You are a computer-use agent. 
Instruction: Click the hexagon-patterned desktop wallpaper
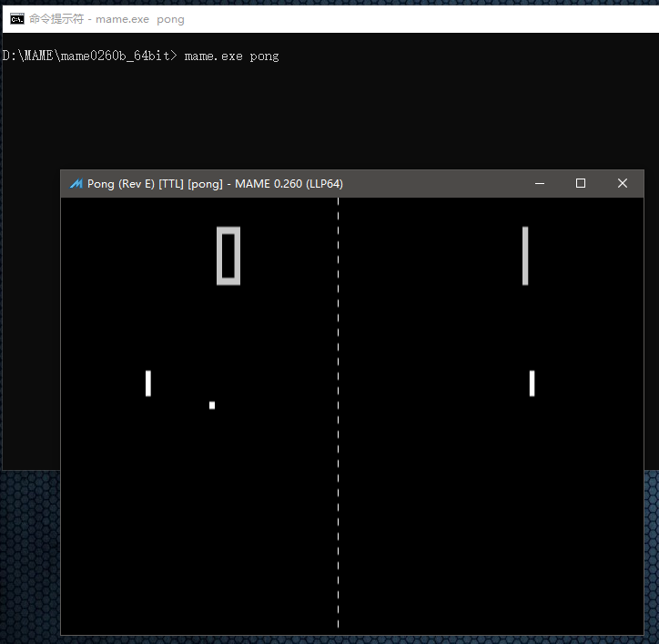point(30,556)
